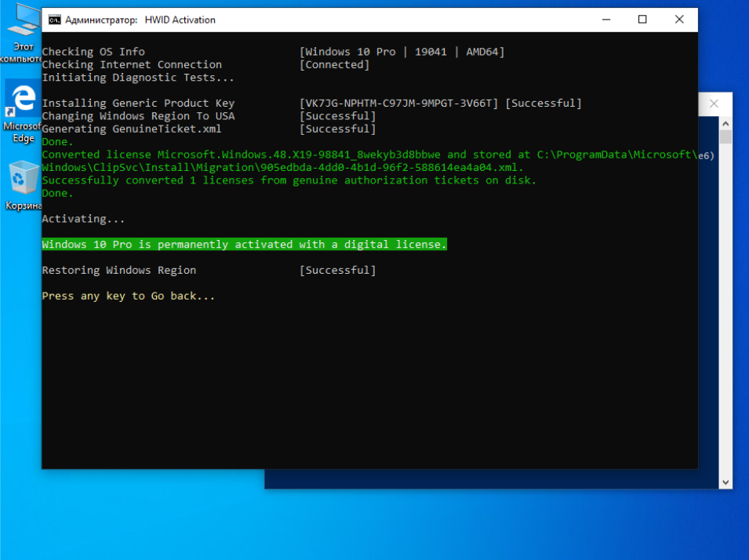
Task: Click the "Activating..." console line
Action: point(83,219)
